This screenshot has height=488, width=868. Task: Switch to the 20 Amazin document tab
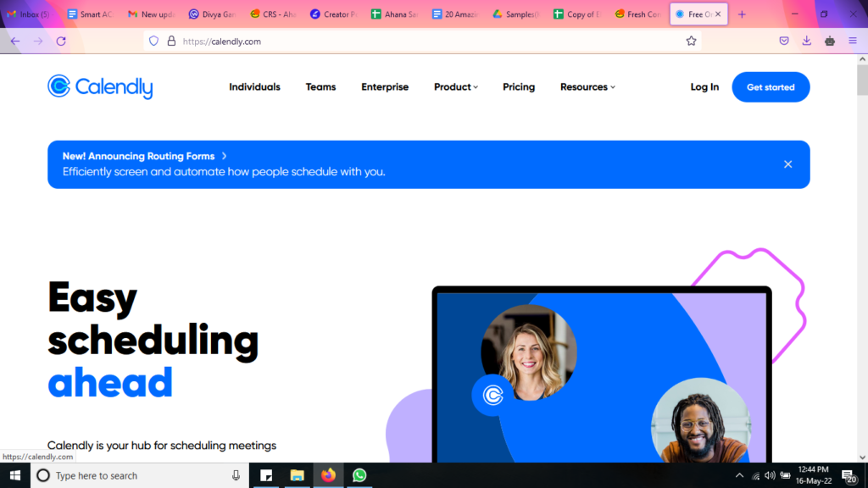coord(455,14)
